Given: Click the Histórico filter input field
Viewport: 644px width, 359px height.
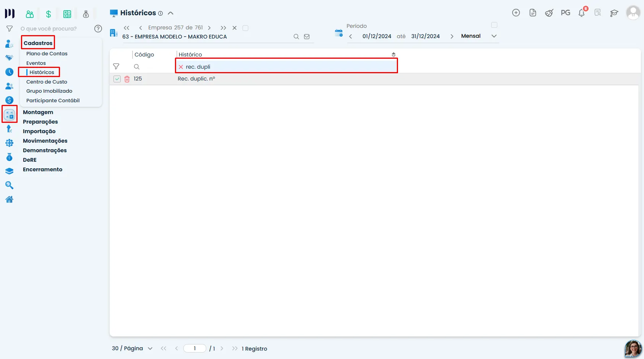Looking at the screenshot, I should coord(286,67).
